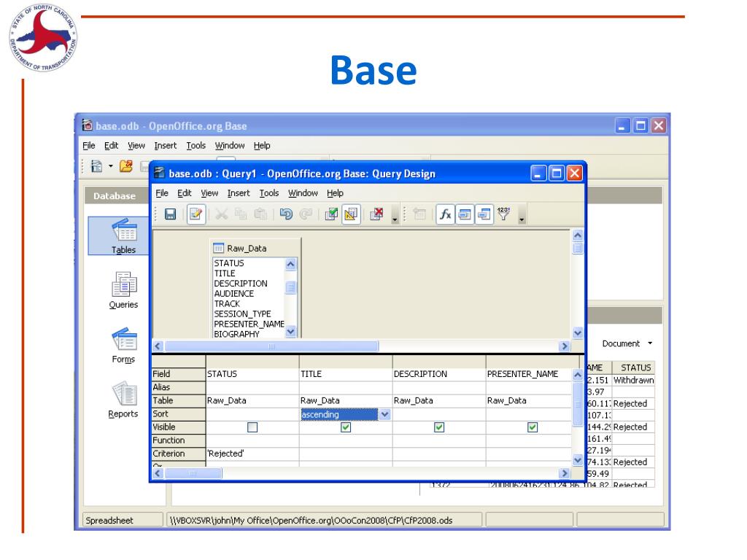Viewport: 747px width, 560px height.
Task: Toggle Distinct Values funnel icon
Action: 503,214
